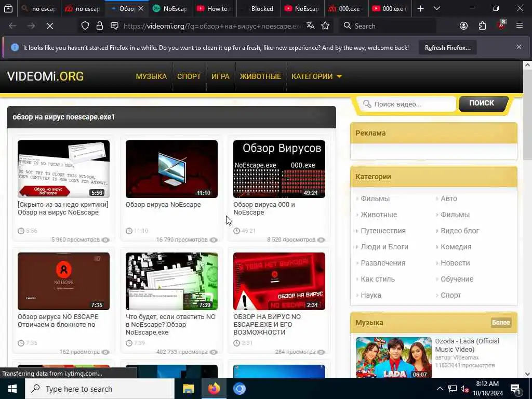Open a new tab with plus button
The height and width of the screenshot is (399, 532).
point(420,9)
